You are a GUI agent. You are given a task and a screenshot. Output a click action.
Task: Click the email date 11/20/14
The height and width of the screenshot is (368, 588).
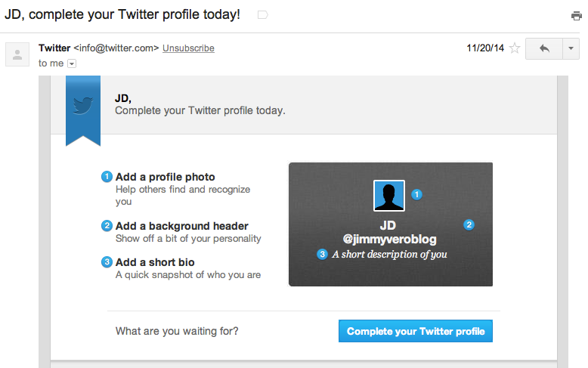pyautogui.click(x=485, y=48)
